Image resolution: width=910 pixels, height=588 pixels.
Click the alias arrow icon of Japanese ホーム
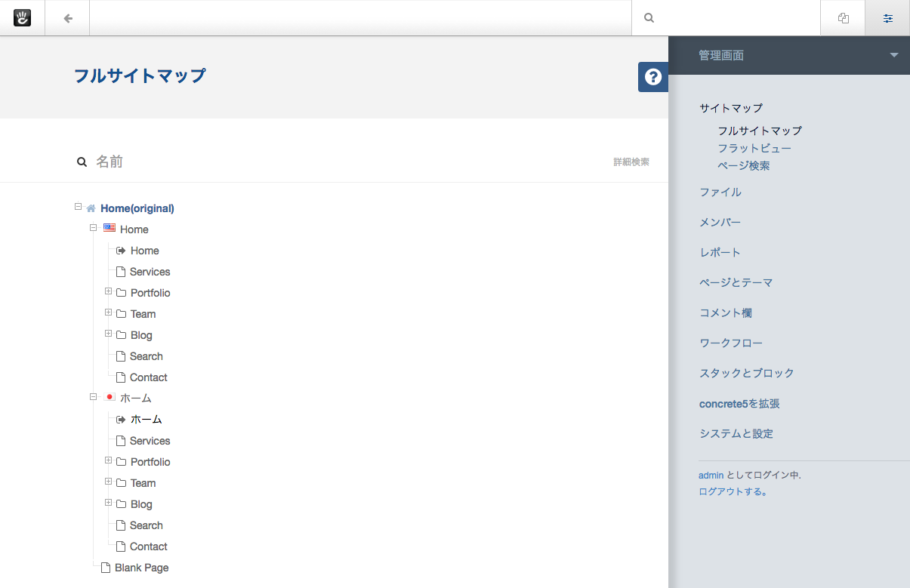[x=121, y=420]
